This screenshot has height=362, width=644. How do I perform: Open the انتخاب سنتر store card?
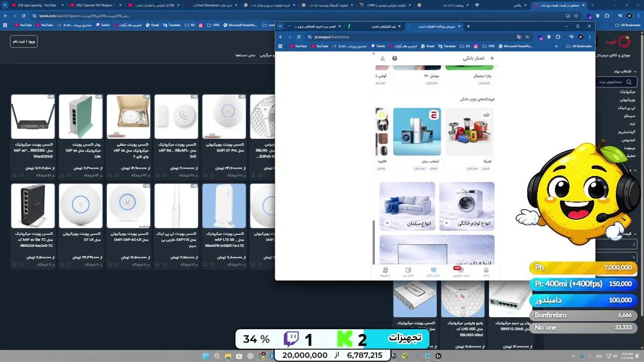(x=417, y=139)
